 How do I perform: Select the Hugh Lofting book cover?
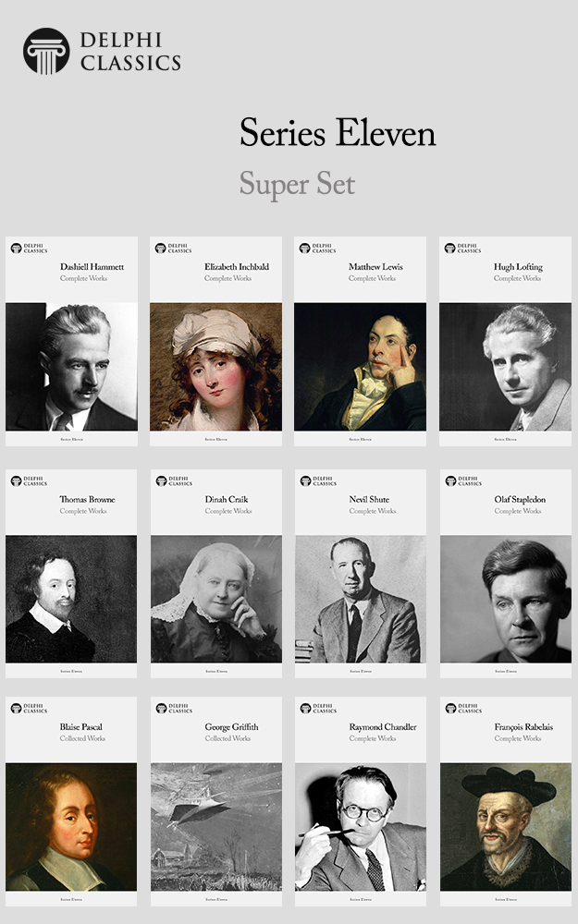[506, 341]
